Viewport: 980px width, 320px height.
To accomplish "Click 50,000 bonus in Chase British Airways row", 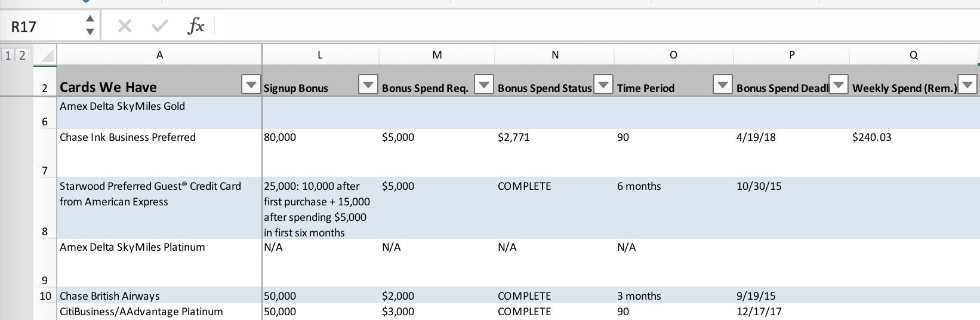I will coord(320,296).
